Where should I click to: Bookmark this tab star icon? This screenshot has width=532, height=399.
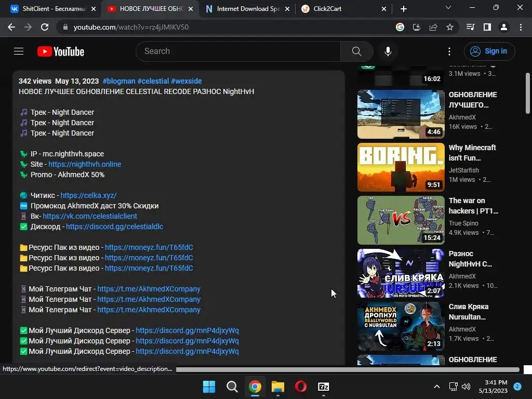click(450, 27)
